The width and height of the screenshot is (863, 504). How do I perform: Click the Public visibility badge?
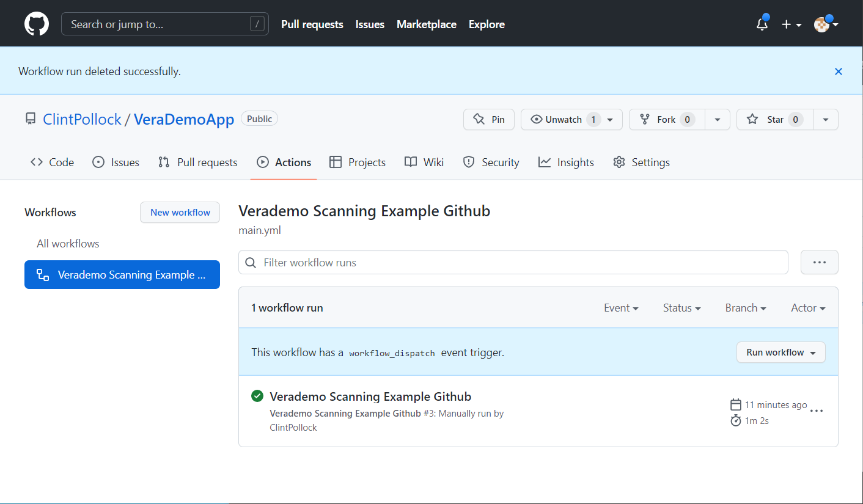(x=259, y=119)
